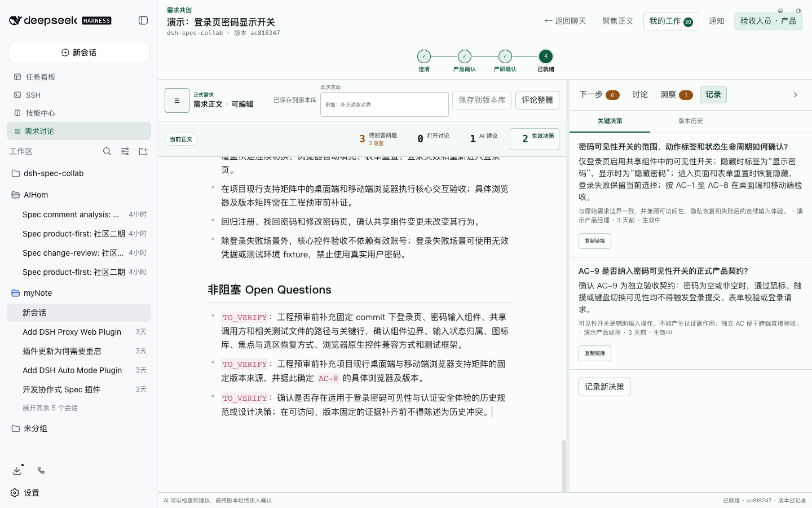The height and width of the screenshot is (508, 812).
Task: Toggle the sidebar panel icon
Action: (x=143, y=20)
